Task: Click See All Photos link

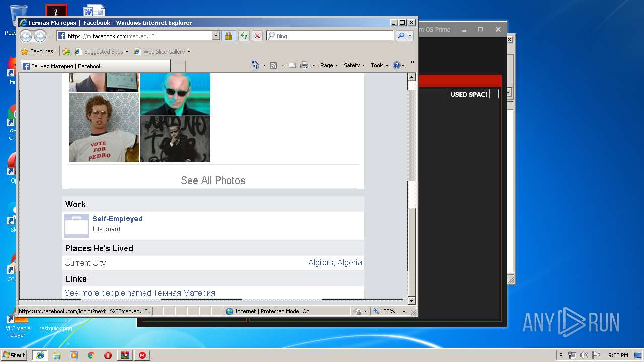Action: [x=213, y=180]
